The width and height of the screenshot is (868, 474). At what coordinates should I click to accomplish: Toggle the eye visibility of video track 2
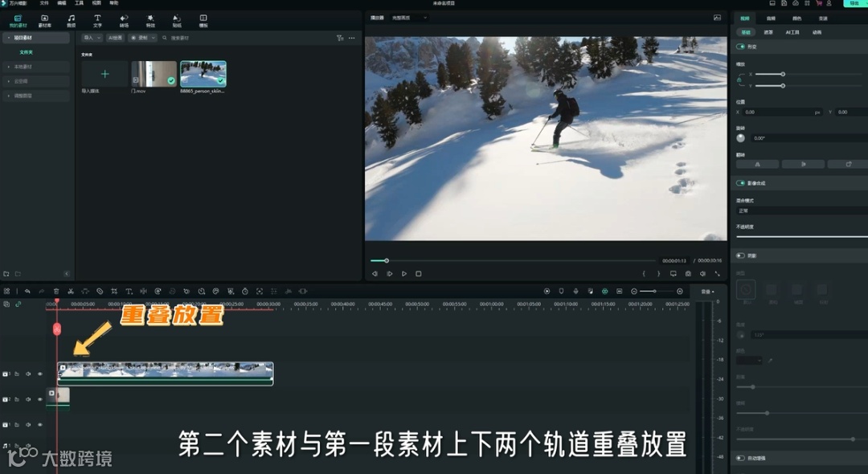(40, 399)
